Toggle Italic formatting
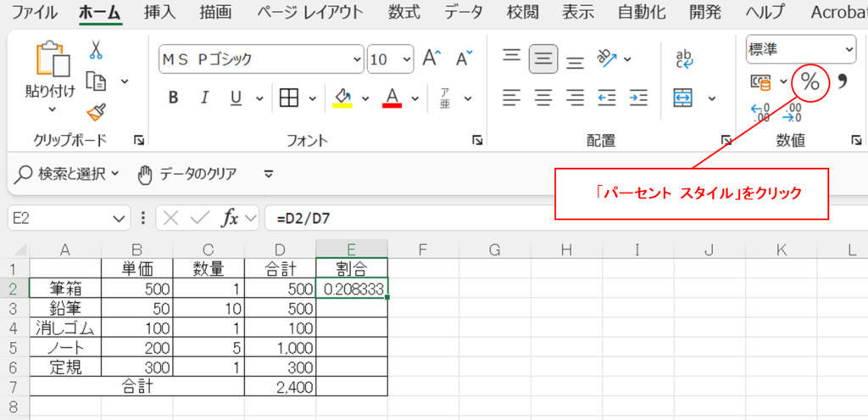The width and height of the screenshot is (868, 420). coord(203,98)
